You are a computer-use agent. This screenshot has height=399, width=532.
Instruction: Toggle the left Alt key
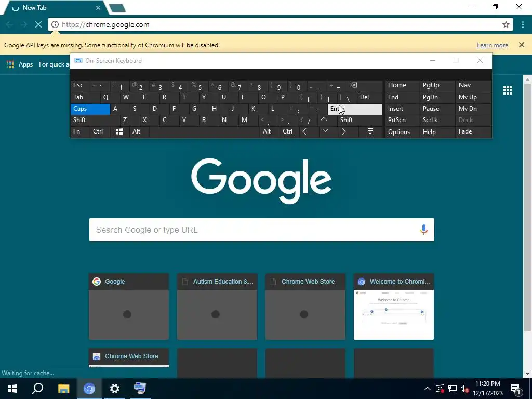coord(139,131)
